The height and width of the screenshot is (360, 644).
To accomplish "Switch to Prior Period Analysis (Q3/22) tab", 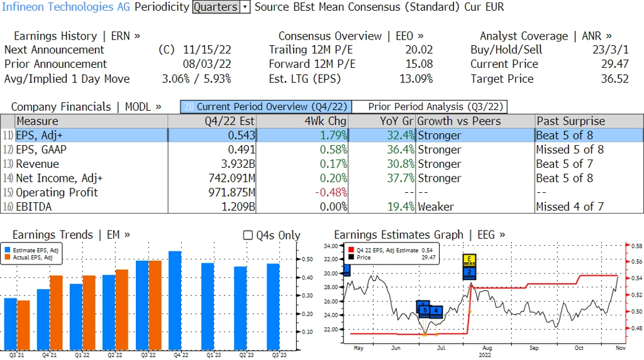I will click(430, 107).
